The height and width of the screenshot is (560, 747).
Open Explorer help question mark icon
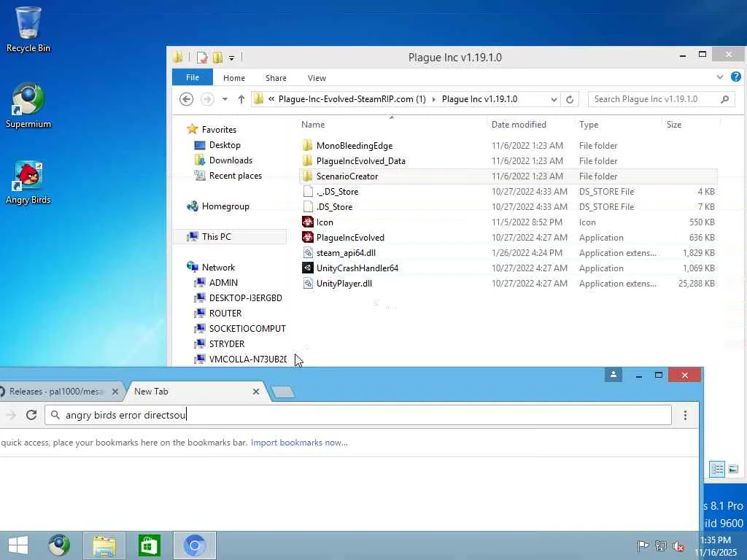point(735,77)
